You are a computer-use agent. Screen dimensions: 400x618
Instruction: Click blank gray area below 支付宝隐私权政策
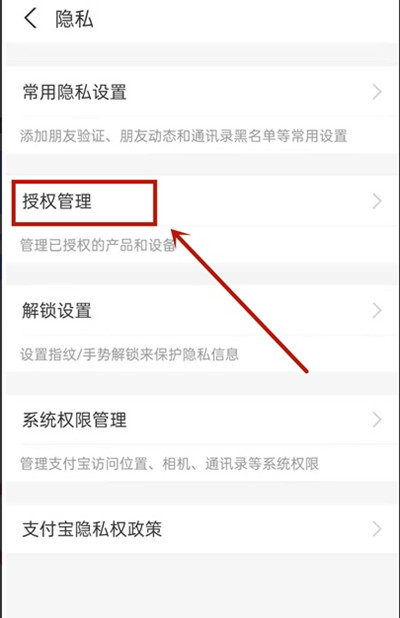(x=202, y=585)
